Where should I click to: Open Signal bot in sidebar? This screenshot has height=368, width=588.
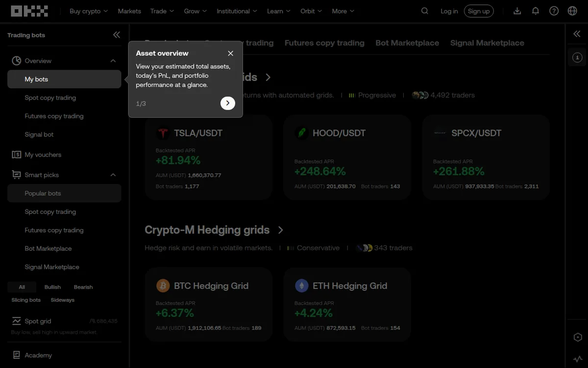64,134
